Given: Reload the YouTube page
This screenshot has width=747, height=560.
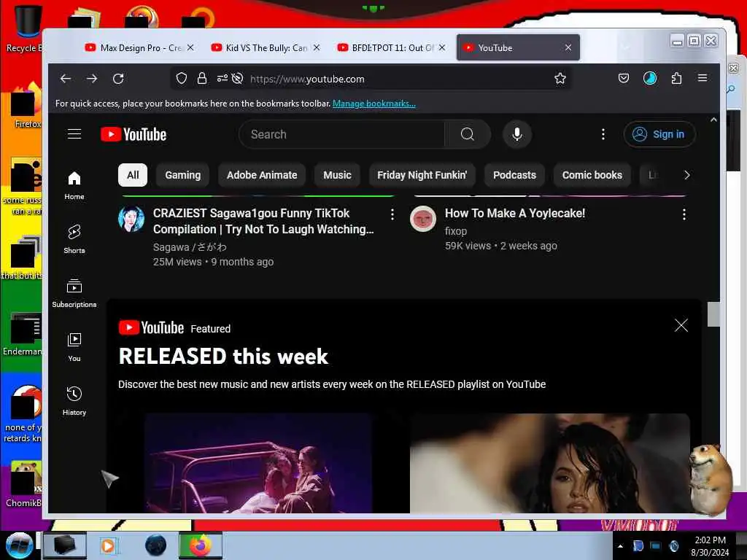Looking at the screenshot, I should (x=118, y=79).
